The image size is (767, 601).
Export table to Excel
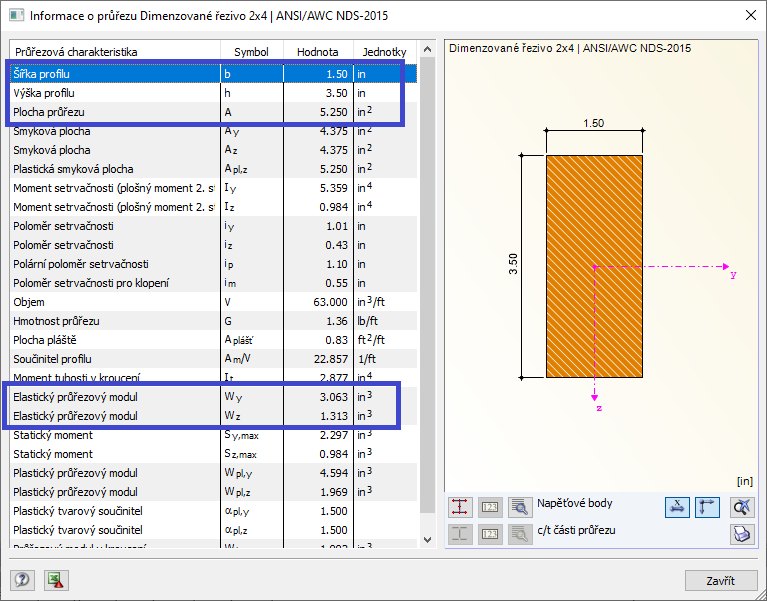[56, 580]
